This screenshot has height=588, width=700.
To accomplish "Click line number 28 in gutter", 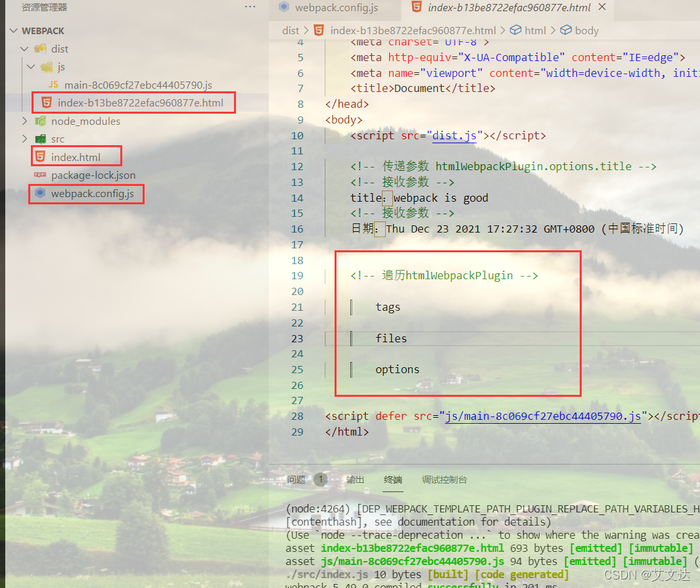I will [297, 417].
